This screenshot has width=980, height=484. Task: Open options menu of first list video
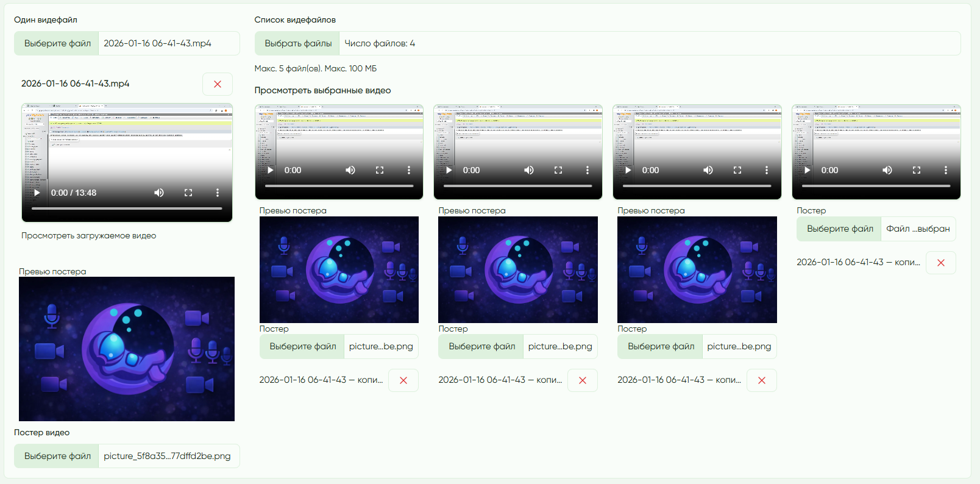[409, 170]
